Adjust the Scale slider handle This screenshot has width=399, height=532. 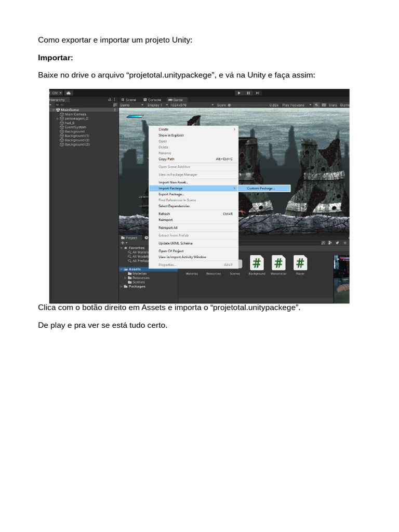[x=229, y=105]
